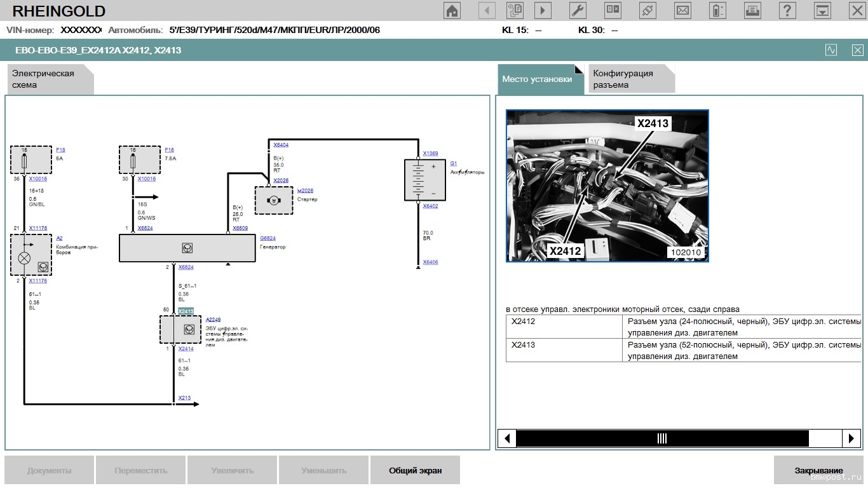Click the Закрывание button
This screenshot has width=868, height=488.
click(818, 471)
